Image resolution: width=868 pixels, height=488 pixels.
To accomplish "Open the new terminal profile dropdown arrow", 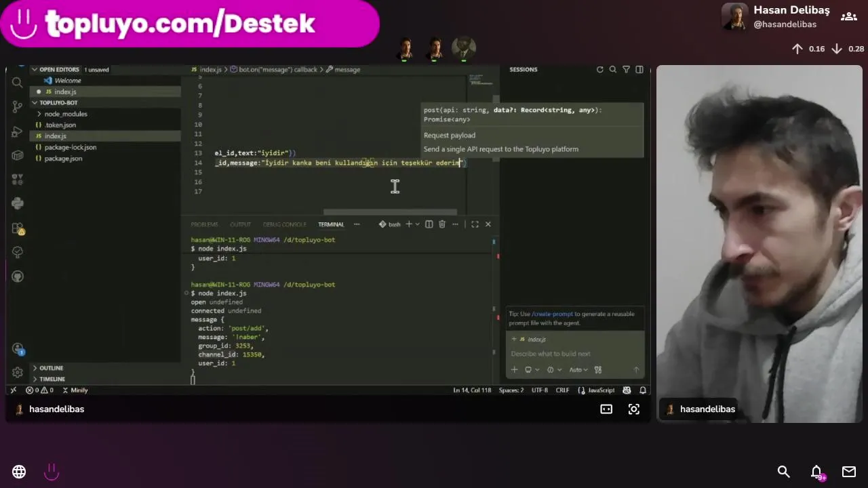I will 417,224.
